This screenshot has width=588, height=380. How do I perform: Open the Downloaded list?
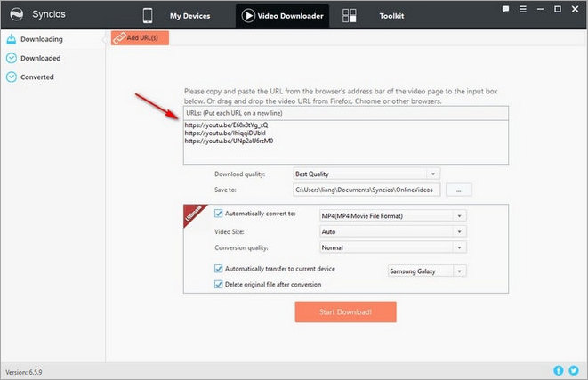[52, 58]
